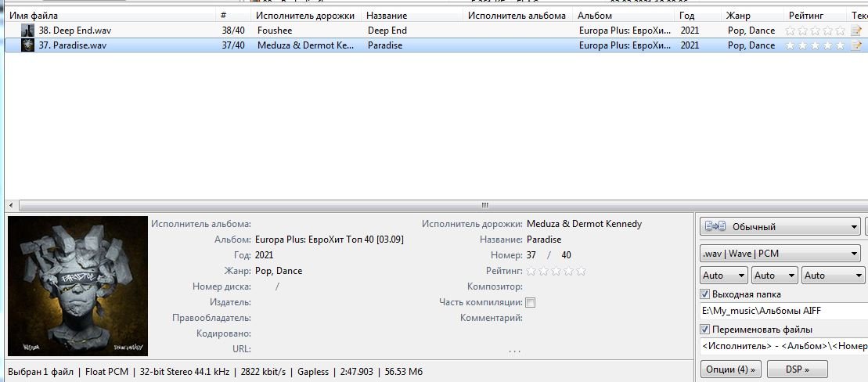The height and width of the screenshot is (382, 868).
Task: Click the Deep End.wav cover thumbnail icon
Action: [27, 31]
